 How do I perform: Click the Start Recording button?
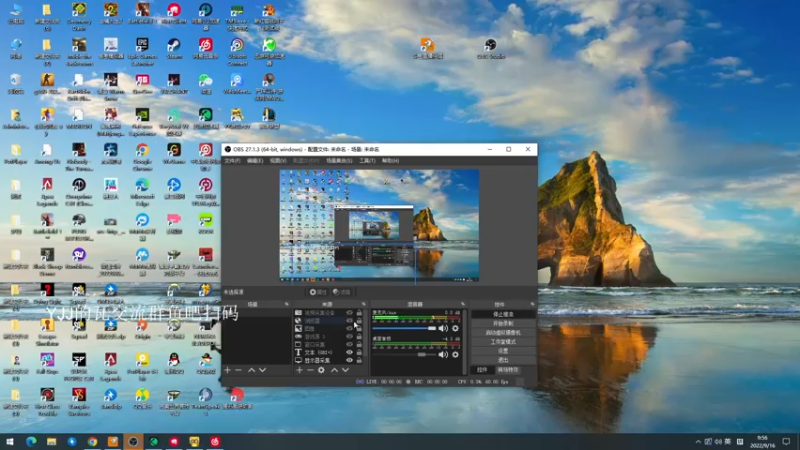point(503,323)
